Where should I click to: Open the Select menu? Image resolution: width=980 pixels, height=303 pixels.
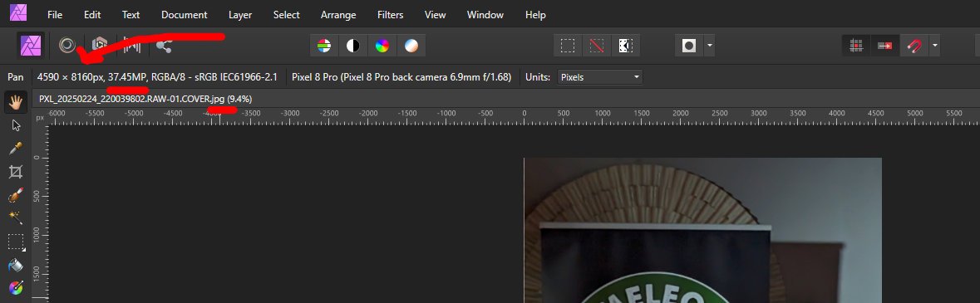tap(286, 14)
